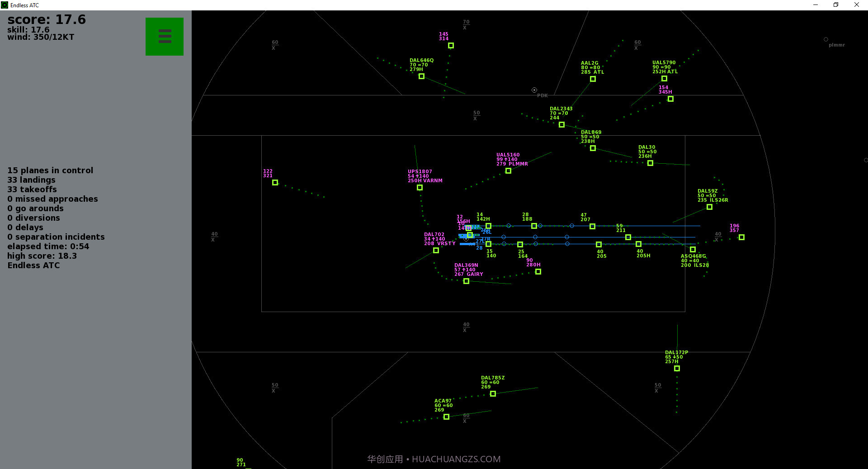Select the DAL172P aircraft target
868x469 pixels.
pyautogui.click(x=677, y=369)
